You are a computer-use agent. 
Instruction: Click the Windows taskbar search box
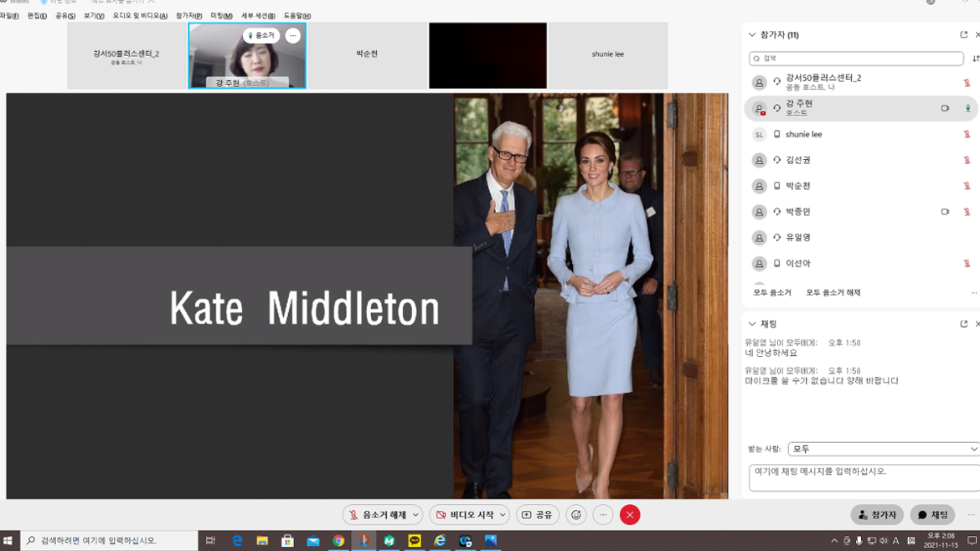(x=110, y=540)
